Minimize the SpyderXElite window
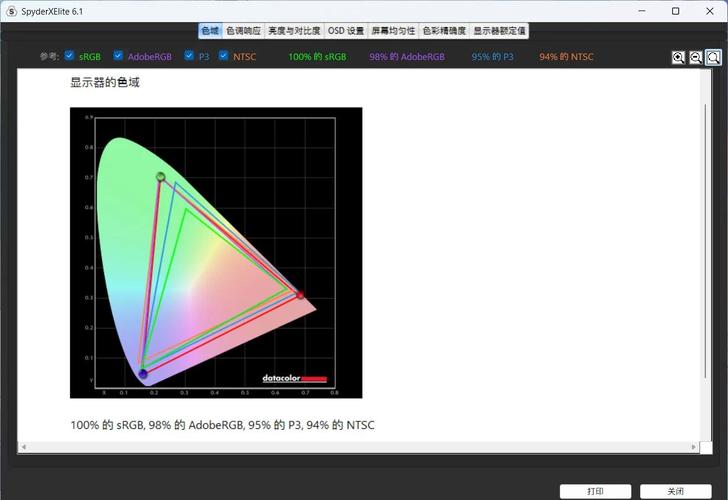Image resolution: width=728 pixels, height=500 pixels. 642,11
